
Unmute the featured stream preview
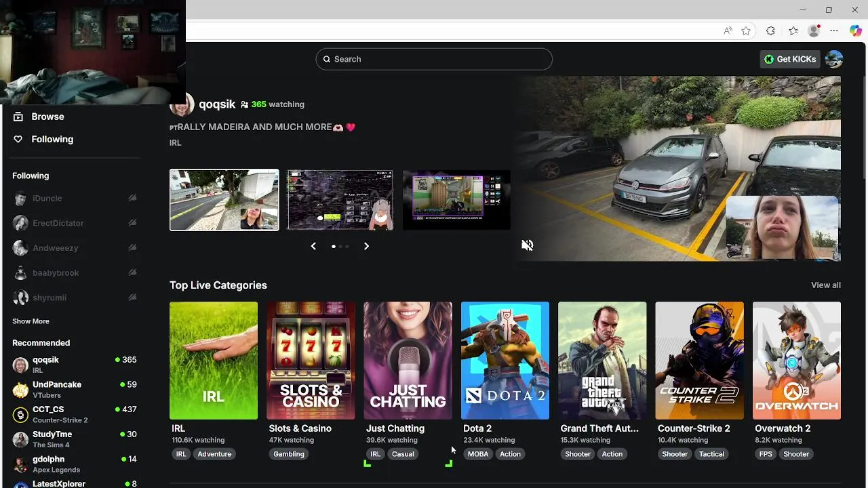[x=527, y=245]
